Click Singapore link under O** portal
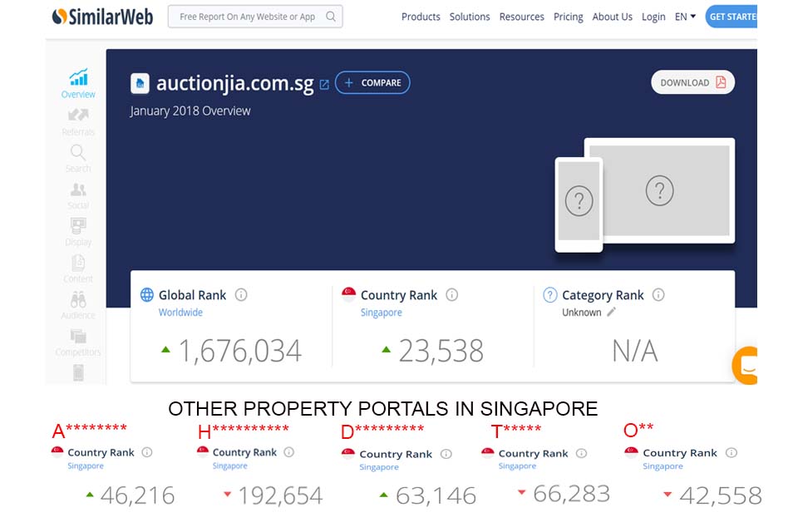The height and width of the screenshot is (532, 798). [x=663, y=466]
